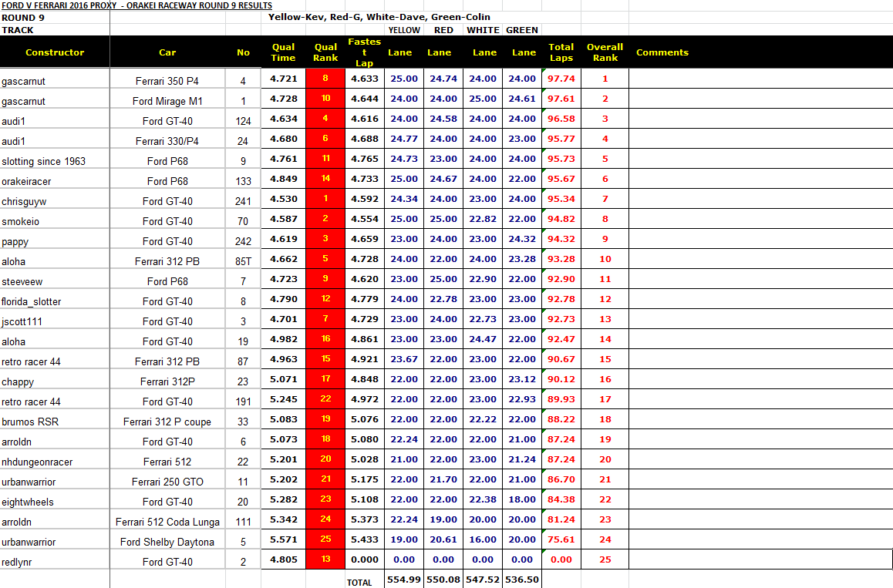The width and height of the screenshot is (893, 588).
Task: Select the Constructor column header
Action: tap(55, 52)
